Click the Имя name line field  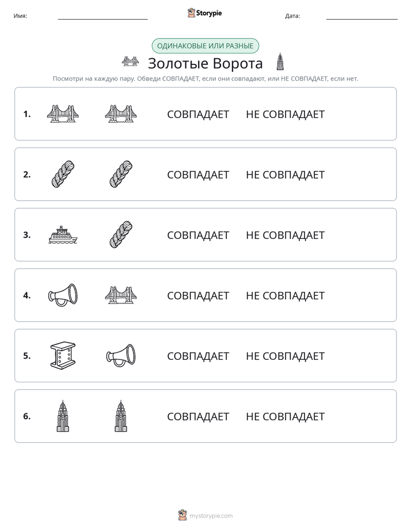tap(102, 16)
